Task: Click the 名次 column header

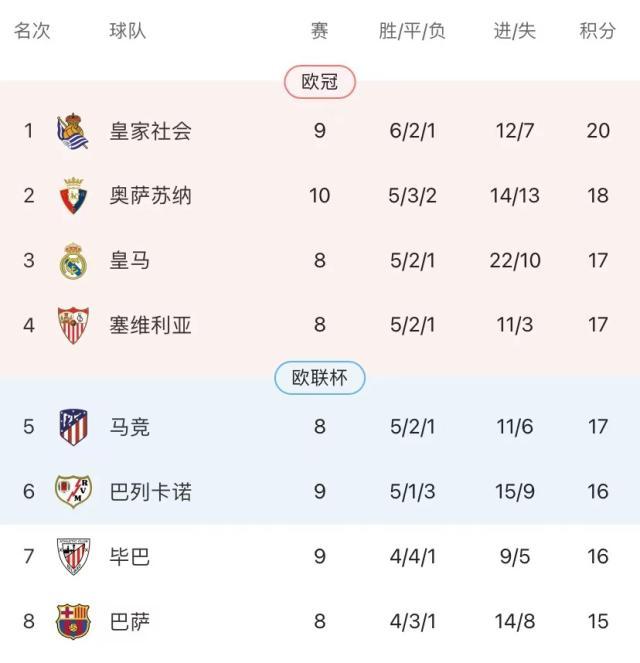Action: tap(31, 31)
